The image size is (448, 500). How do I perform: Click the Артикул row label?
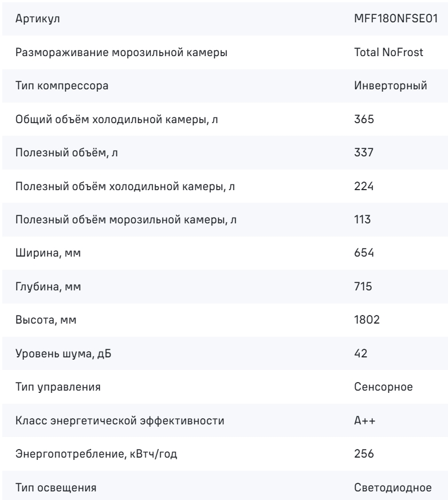pos(38,19)
